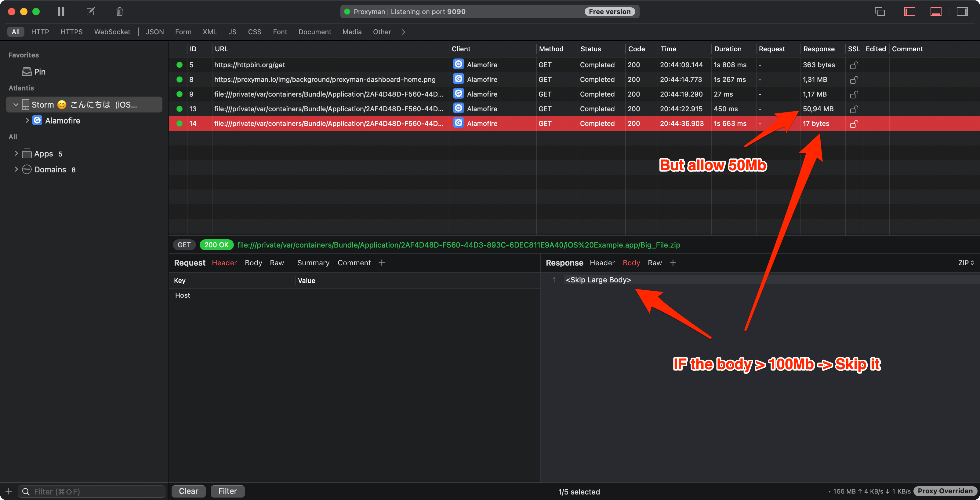Screen dimensions: 980x500
Task: Toggle the bottom panel visibility
Action: tap(936, 11)
